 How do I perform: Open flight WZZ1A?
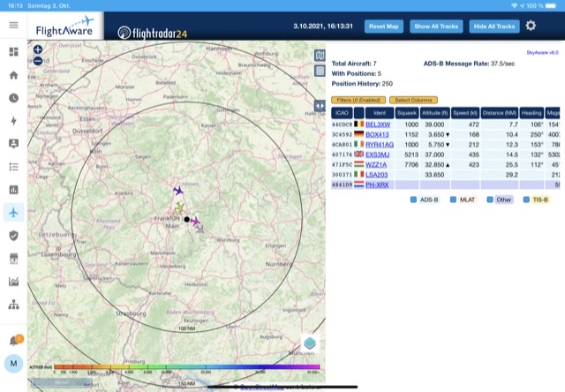(376, 164)
